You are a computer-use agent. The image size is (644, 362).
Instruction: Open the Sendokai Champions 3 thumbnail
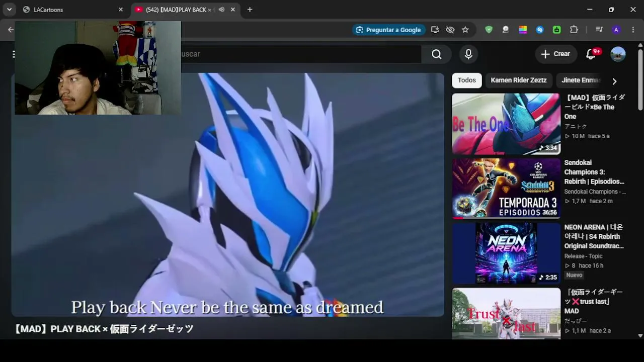click(506, 189)
